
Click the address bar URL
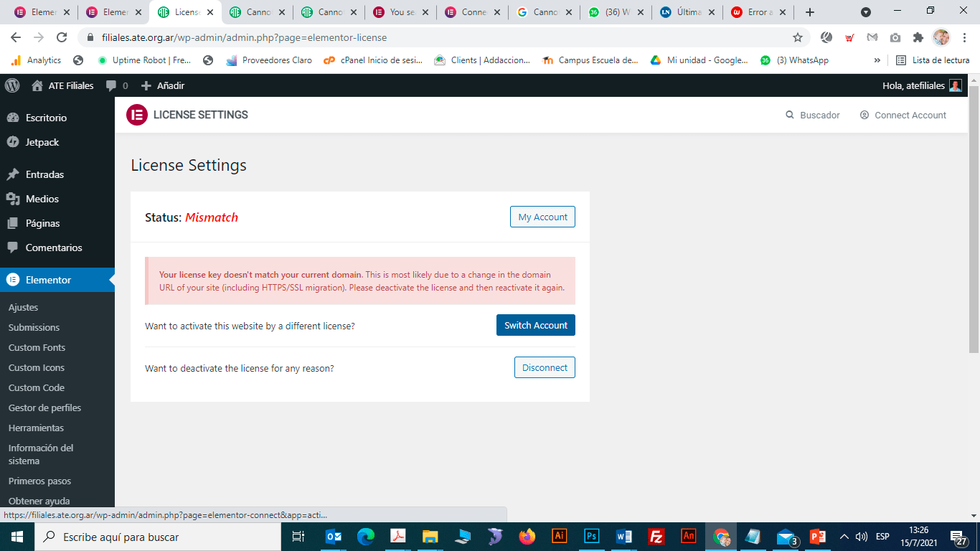(x=244, y=37)
